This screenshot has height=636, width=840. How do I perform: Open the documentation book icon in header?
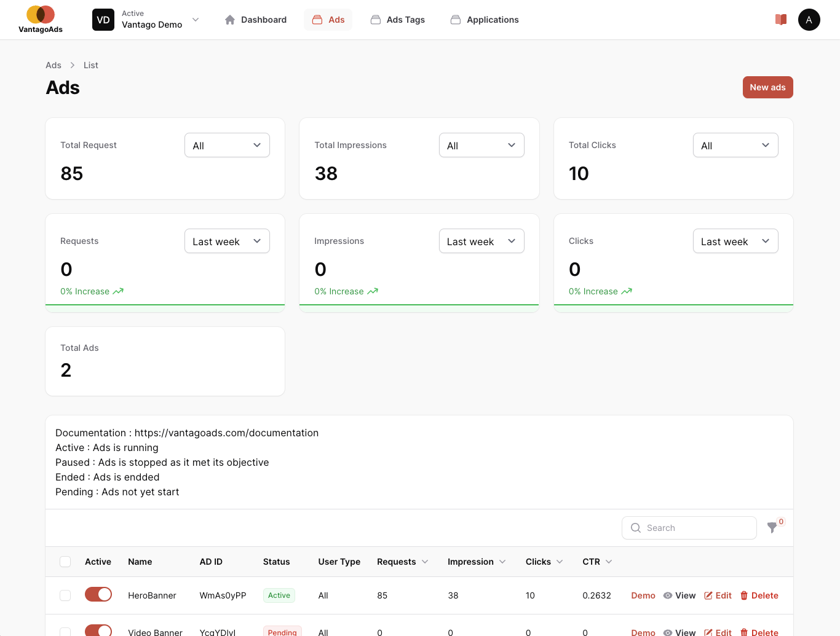(781, 20)
